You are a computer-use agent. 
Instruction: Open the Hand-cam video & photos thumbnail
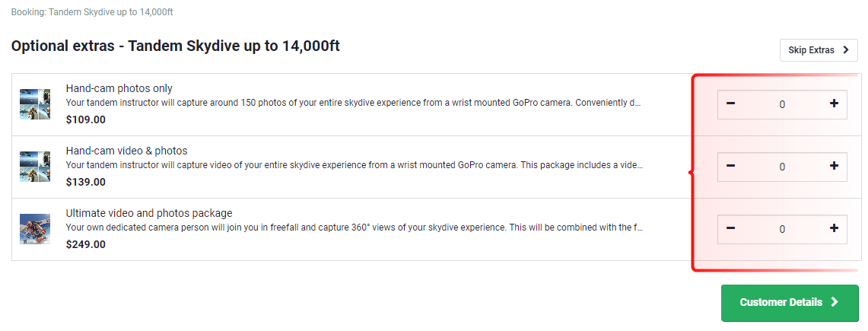(x=35, y=167)
